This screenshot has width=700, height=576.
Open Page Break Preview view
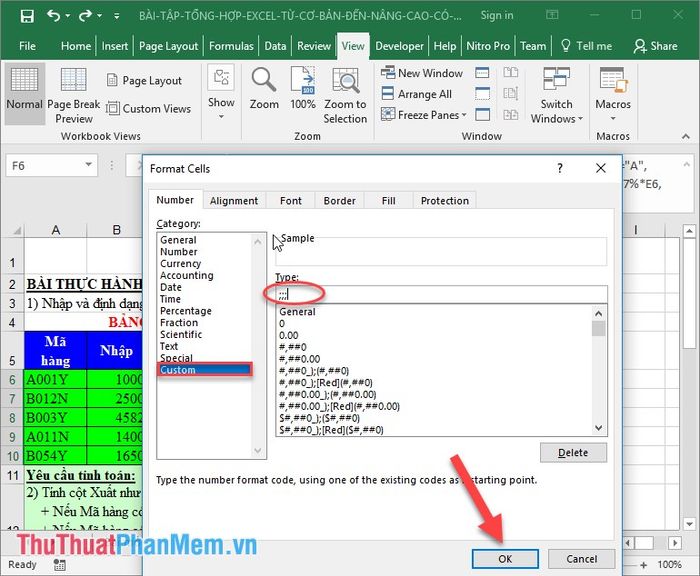[74, 95]
